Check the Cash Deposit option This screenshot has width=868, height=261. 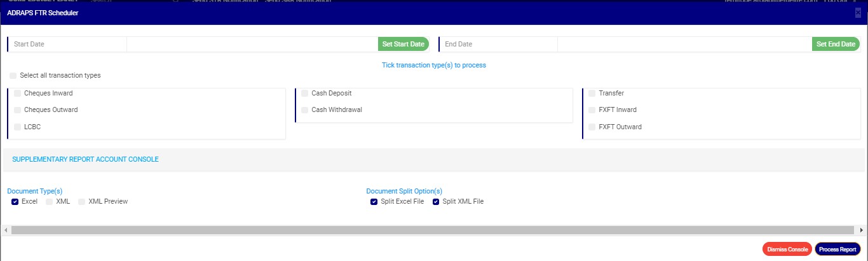coord(305,94)
